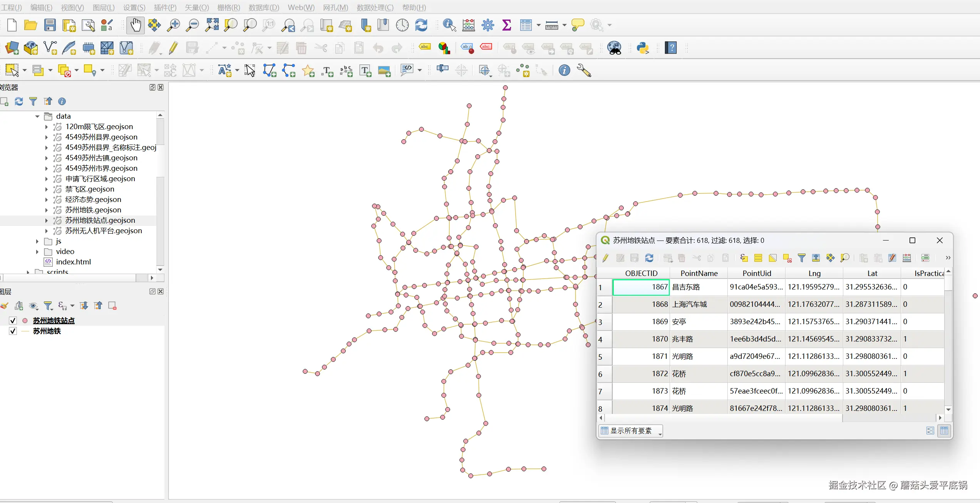
Task: Uncheck the 苏州地铁站点 layer checkbox
Action: pos(13,321)
